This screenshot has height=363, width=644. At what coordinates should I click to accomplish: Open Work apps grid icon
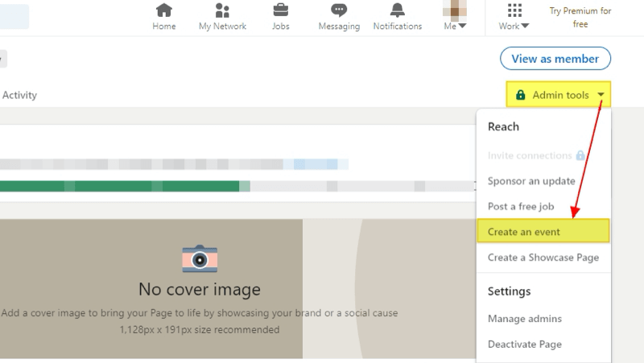click(514, 10)
